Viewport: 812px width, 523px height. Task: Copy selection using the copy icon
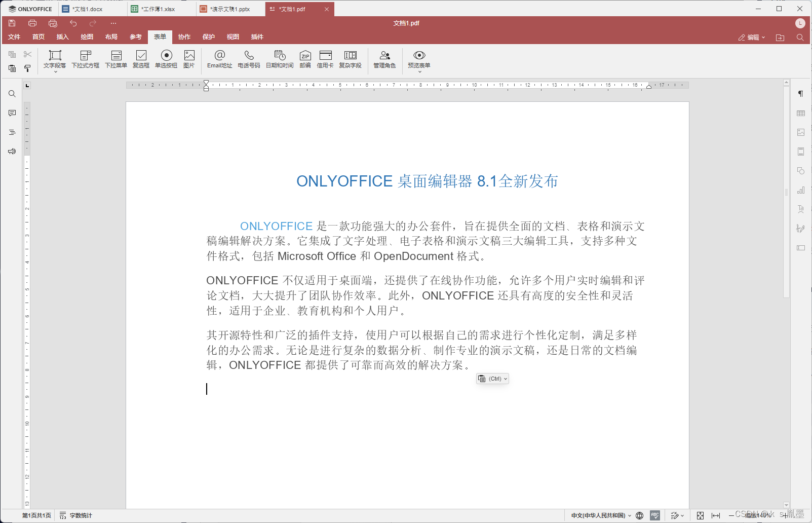tap(12, 54)
